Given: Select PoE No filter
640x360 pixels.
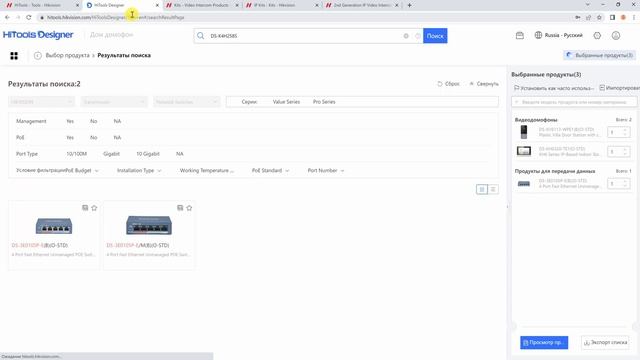Looking at the screenshot, I should click(93, 138).
